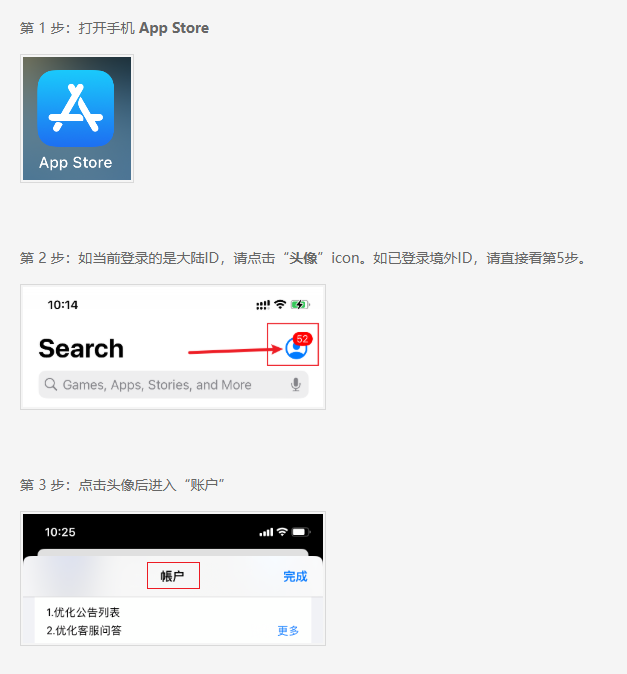Click the 10:25 clock time

pyautogui.click(x=60, y=532)
